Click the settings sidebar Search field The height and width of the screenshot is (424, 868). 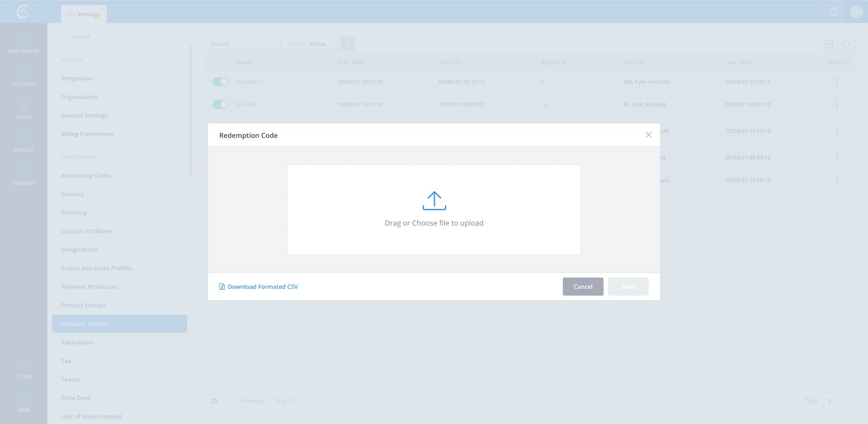(120, 37)
